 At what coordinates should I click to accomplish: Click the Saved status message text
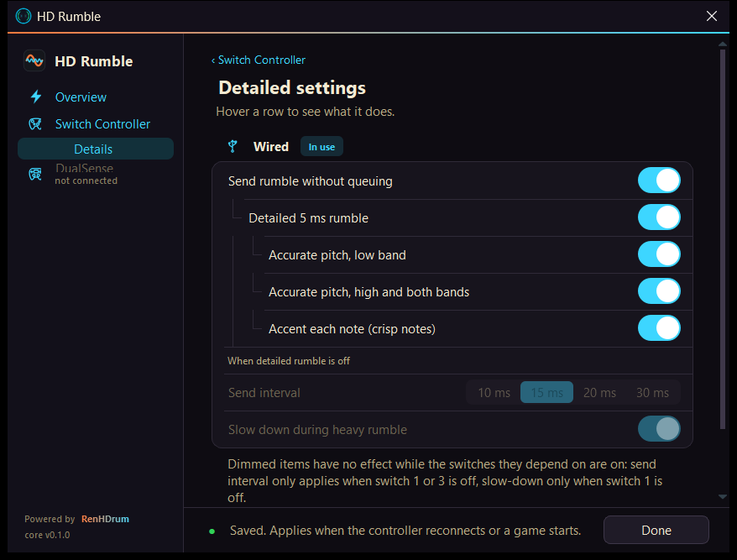pos(405,531)
